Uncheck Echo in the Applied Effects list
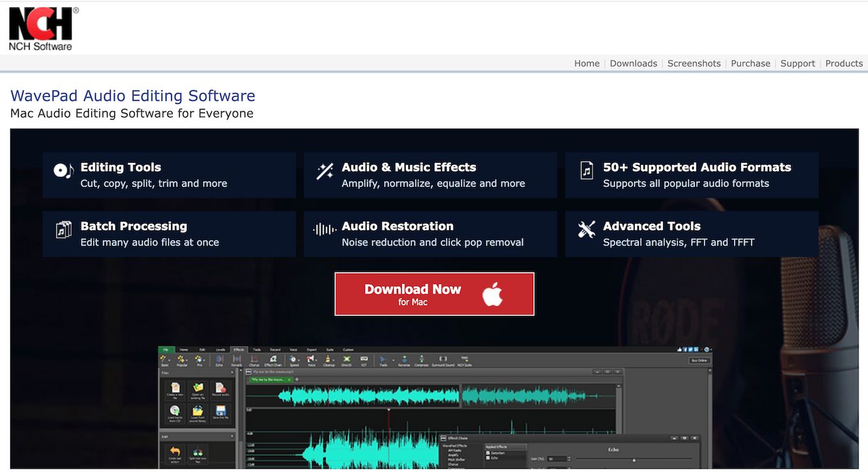 point(488,458)
